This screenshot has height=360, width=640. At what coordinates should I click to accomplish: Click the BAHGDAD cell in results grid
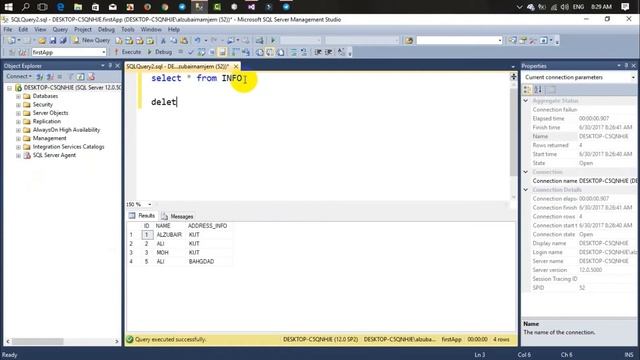tap(201, 262)
